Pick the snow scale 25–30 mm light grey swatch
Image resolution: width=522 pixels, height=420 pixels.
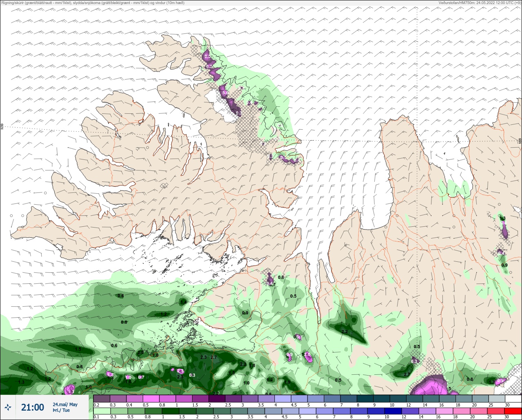[497, 398]
